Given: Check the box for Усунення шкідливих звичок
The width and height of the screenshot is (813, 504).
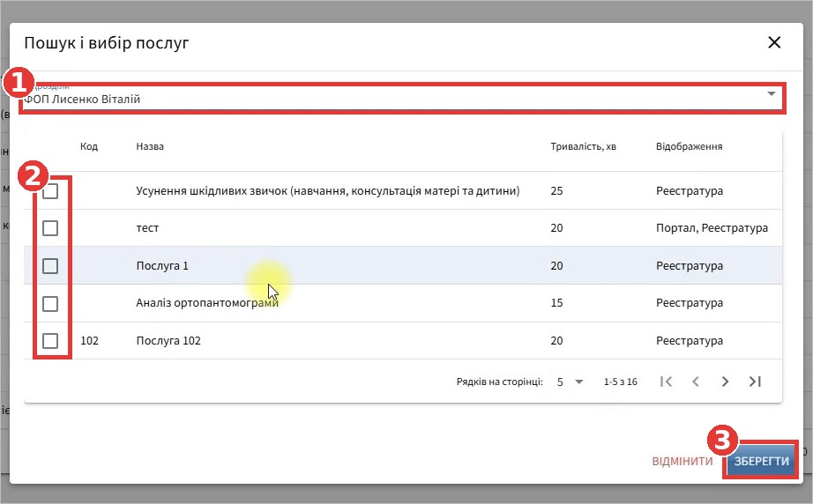Looking at the screenshot, I should click(50, 191).
